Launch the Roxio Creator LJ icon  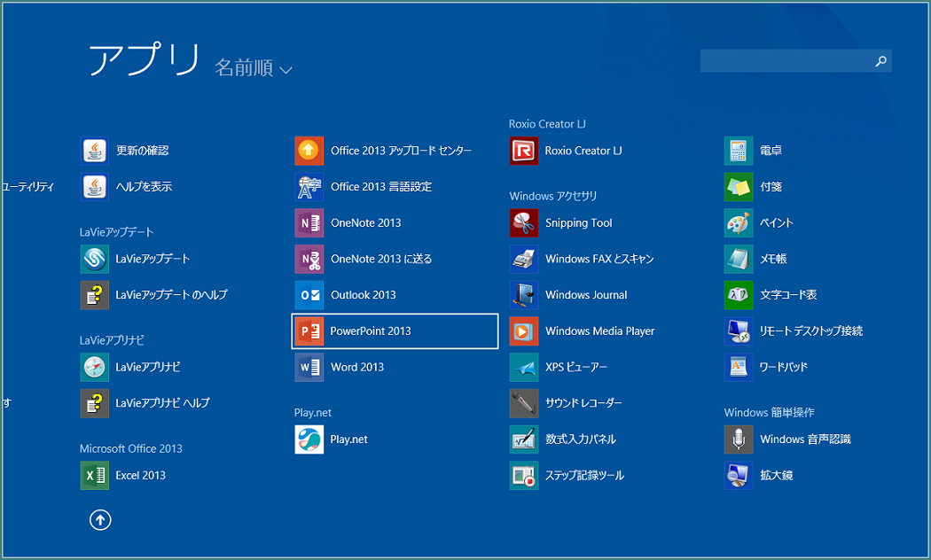click(x=524, y=151)
